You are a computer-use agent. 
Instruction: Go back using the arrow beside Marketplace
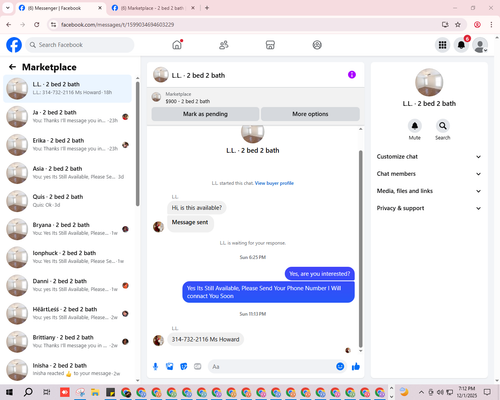coord(12,67)
